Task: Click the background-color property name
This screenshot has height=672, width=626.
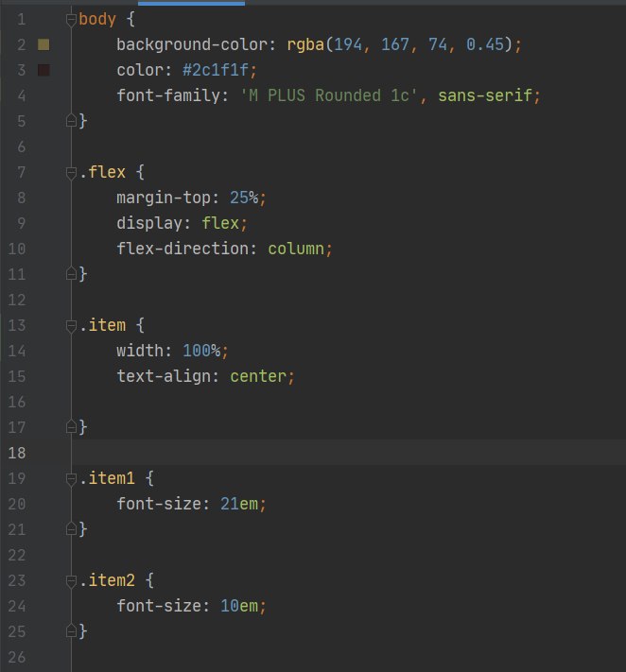Action: coord(192,44)
